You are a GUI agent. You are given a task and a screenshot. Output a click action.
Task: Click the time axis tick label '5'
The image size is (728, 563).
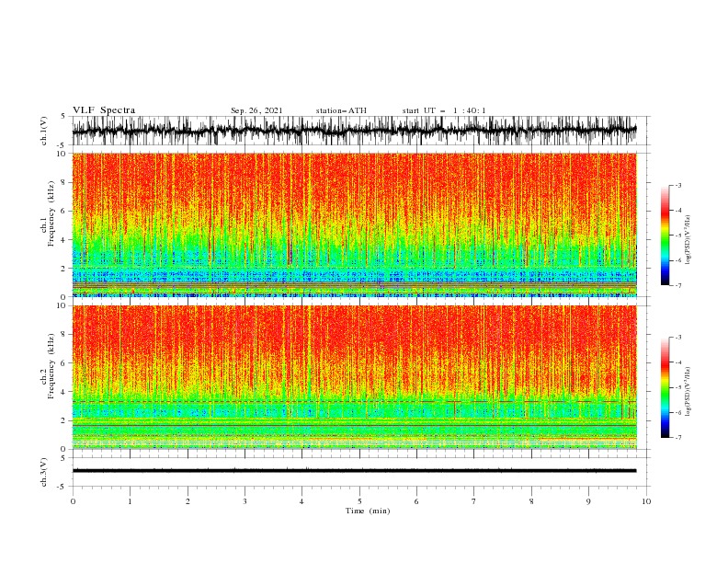359,501
